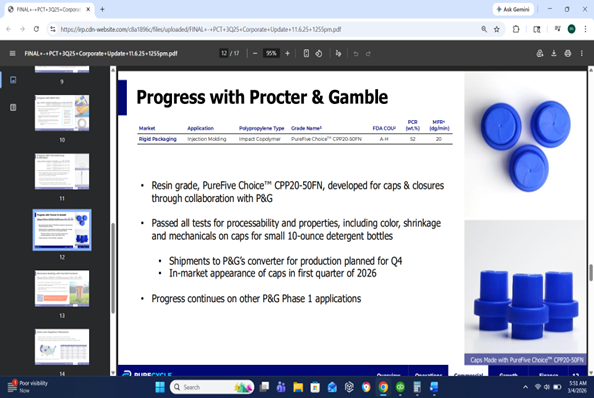The height and width of the screenshot is (398, 594).
Task: Fit the PDF page to the window
Action: (x=306, y=53)
